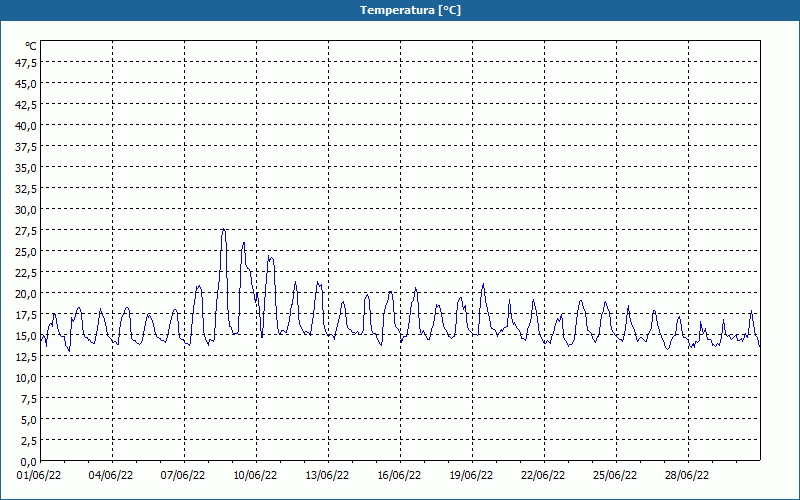The image size is (800, 500).
Task: Click the 20,0 y-axis value
Action: click(26, 294)
